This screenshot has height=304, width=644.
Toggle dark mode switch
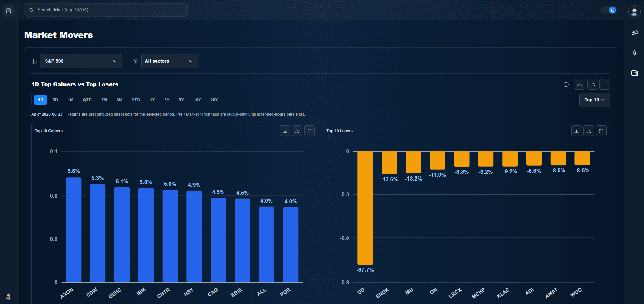click(x=609, y=10)
